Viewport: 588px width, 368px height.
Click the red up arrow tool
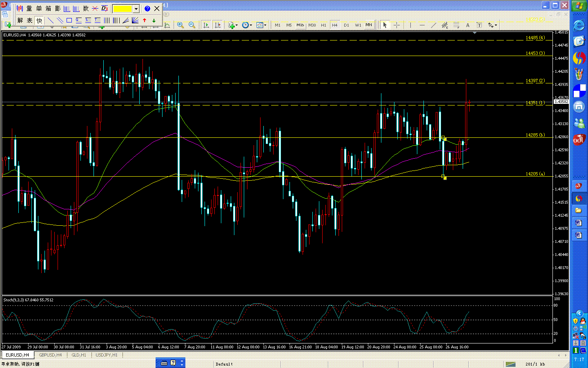tap(145, 20)
